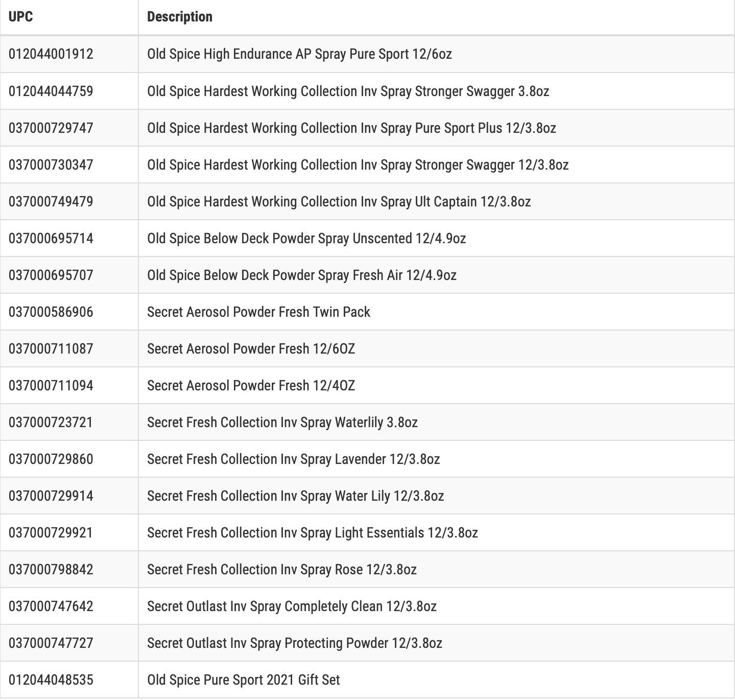Image resolution: width=735 pixels, height=700 pixels.
Task: Select UPC 037000729747 cell
Action: tap(51, 128)
